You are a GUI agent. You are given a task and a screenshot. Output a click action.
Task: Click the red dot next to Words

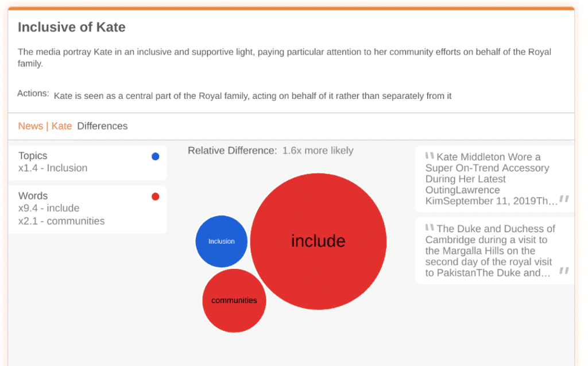tap(155, 197)
